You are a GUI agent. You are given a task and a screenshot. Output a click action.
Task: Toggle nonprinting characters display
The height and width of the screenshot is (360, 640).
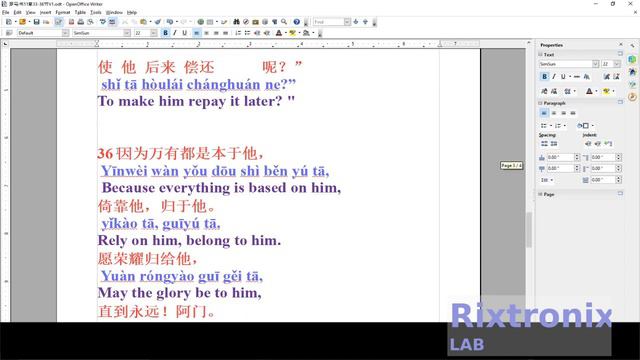coord(275,22)
